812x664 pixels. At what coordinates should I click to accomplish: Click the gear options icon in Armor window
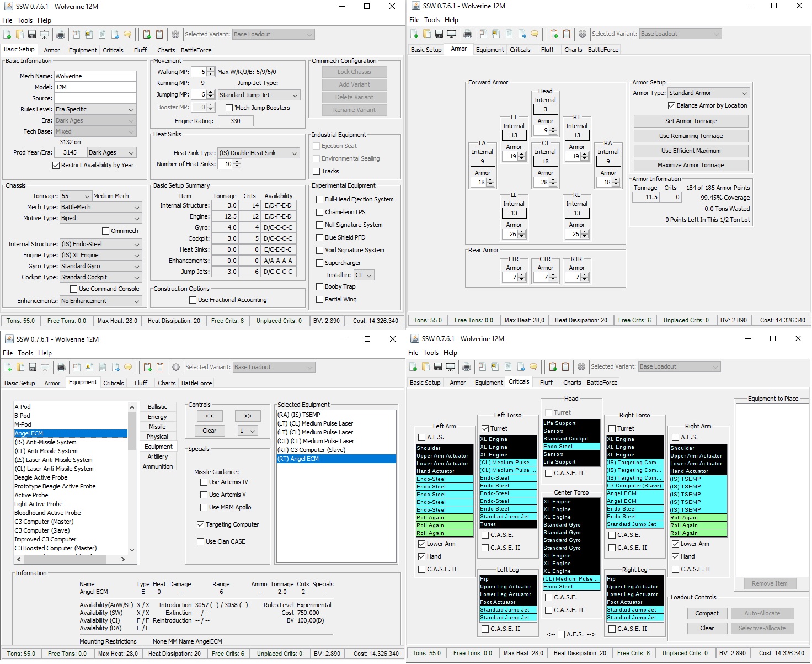click(583, 34)
